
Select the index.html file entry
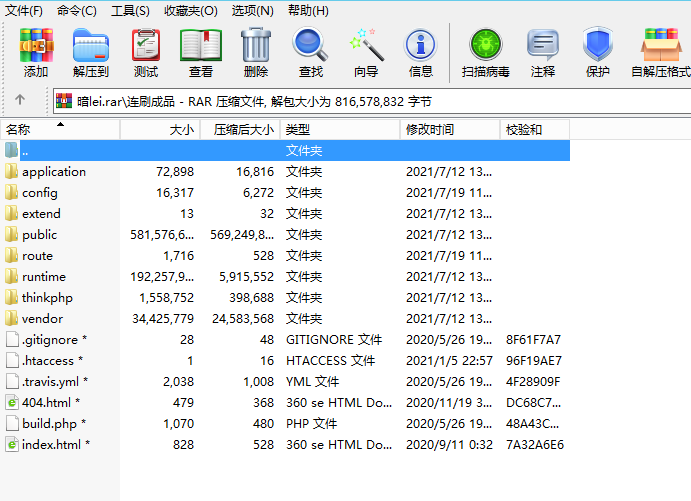[50, 445]
